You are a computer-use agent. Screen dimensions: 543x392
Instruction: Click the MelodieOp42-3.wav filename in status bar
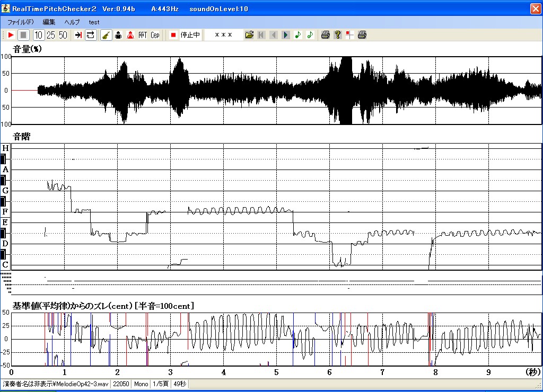pos(82,384)
